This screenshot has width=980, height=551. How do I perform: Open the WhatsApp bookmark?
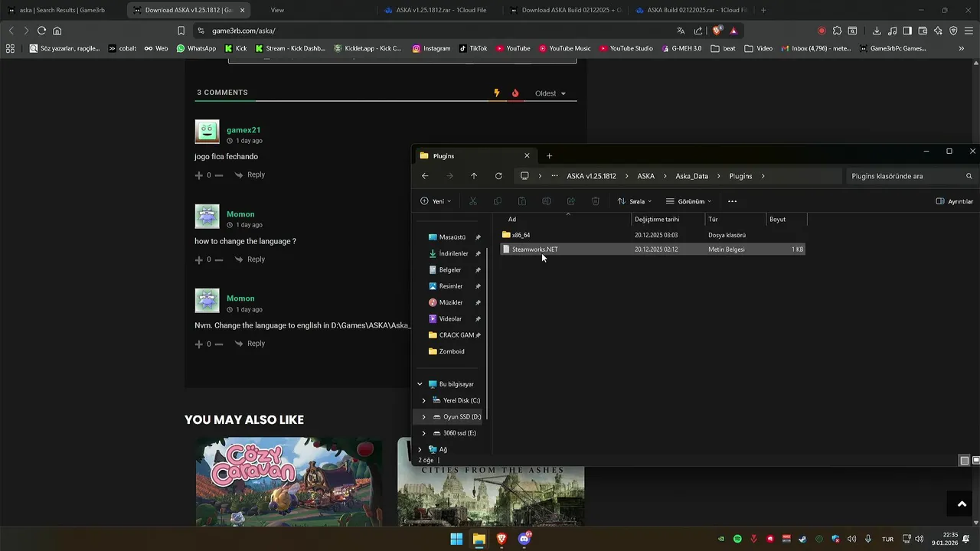tap(196, 48)
